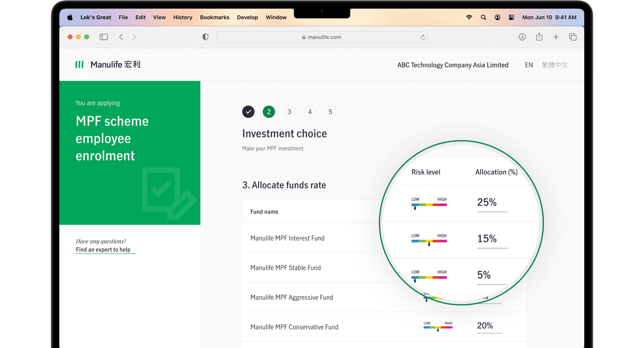Go to step 3 indicator
Screen dimensions: 644x348
[289, 112]
